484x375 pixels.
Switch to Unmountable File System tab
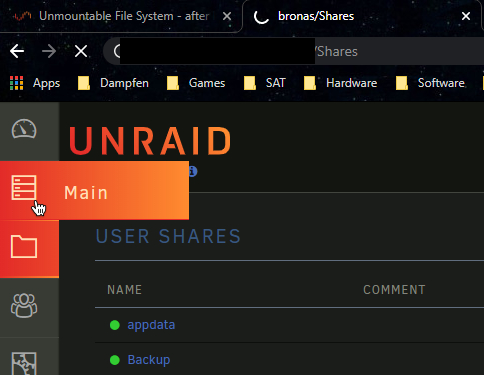120,16
